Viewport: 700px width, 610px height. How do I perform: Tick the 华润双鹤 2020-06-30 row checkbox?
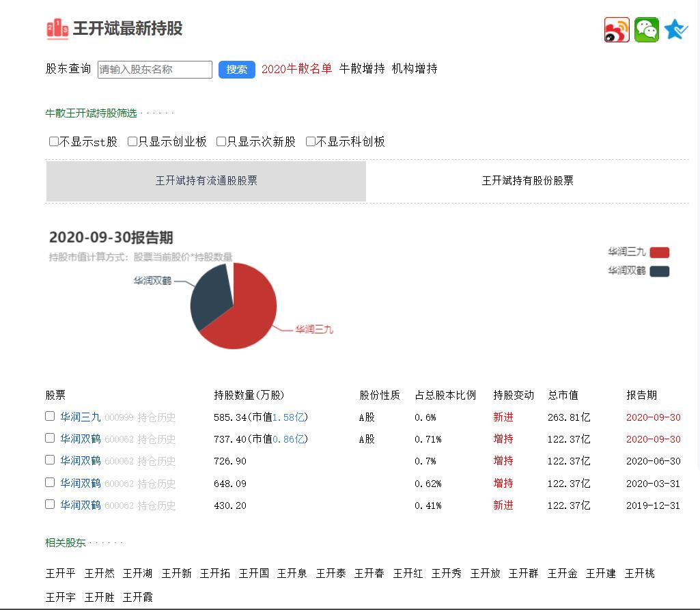click(x=50, y=460)
